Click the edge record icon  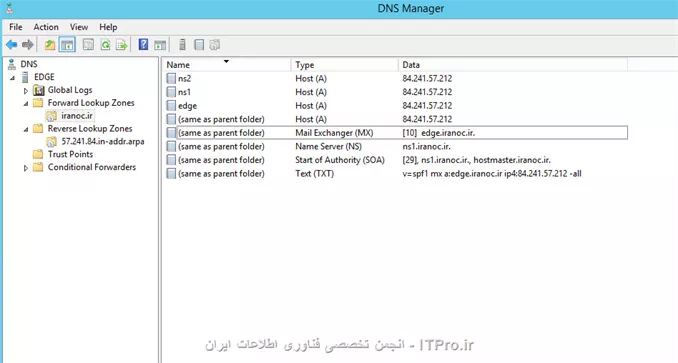(x=171, y=106)
